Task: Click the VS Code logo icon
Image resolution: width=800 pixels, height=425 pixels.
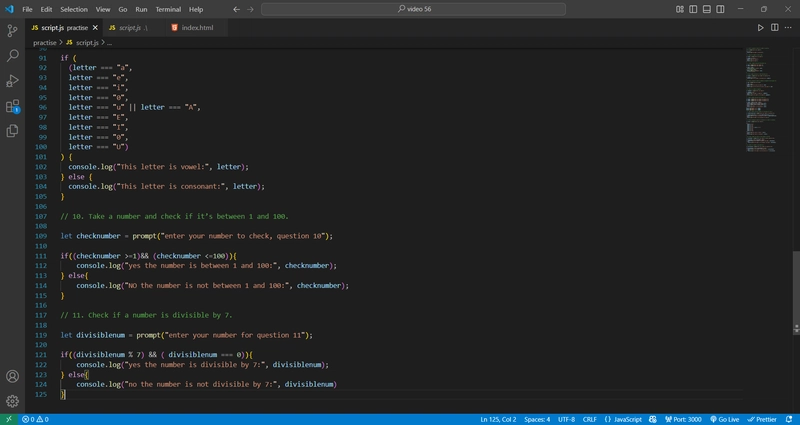Action: [9, 9]
